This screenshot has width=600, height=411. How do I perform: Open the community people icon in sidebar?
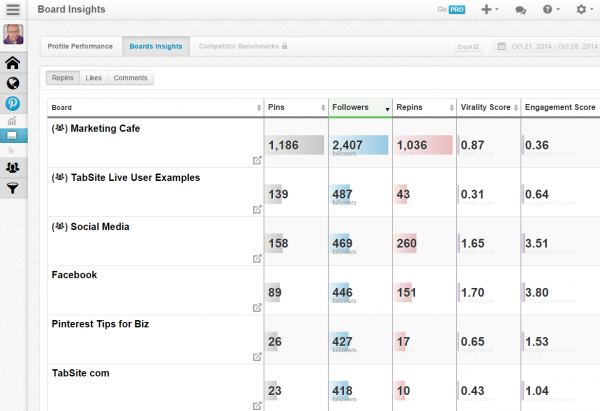point(13,167)
